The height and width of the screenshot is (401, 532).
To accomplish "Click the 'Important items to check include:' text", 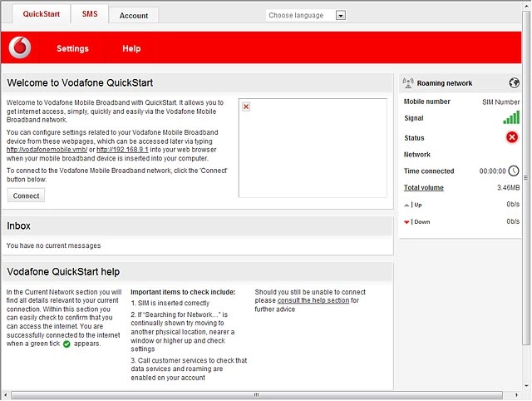I will pyautogui.click(x=183, y=292).
